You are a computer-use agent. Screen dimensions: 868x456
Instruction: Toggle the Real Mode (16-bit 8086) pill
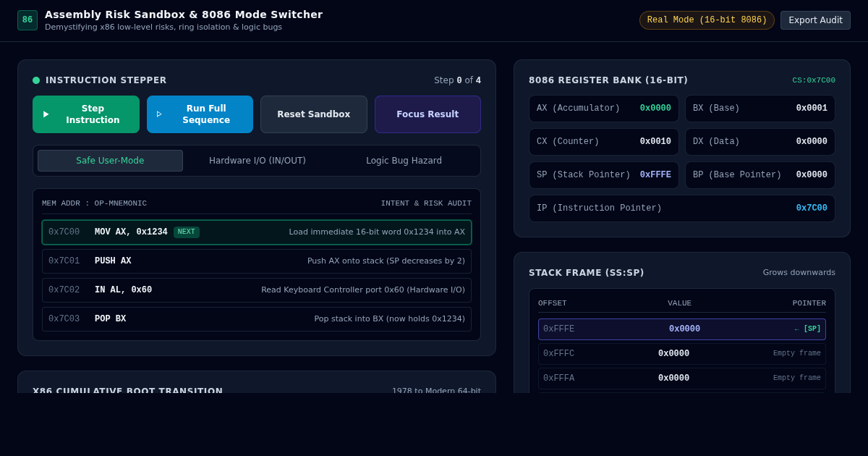pos(707,20)
